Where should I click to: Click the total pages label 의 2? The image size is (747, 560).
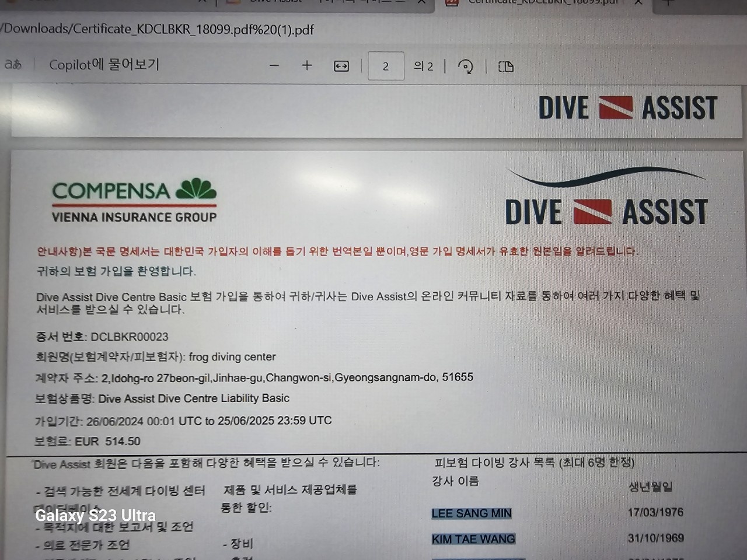coord(424,66)
